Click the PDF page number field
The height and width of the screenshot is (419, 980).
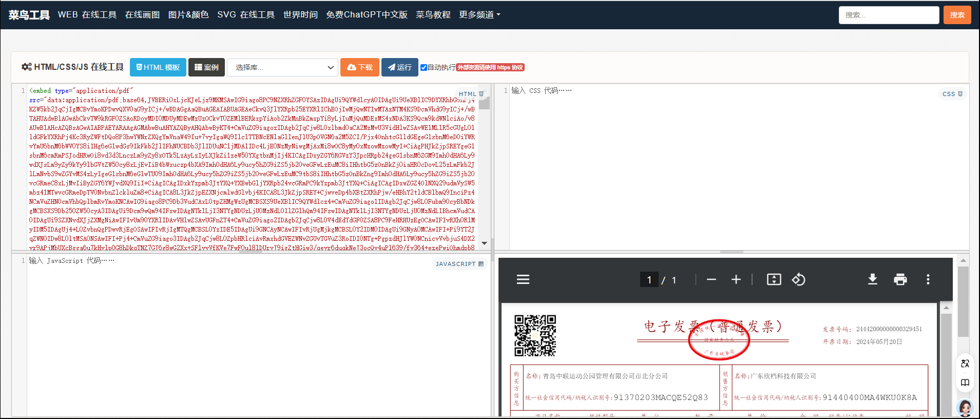649,279
